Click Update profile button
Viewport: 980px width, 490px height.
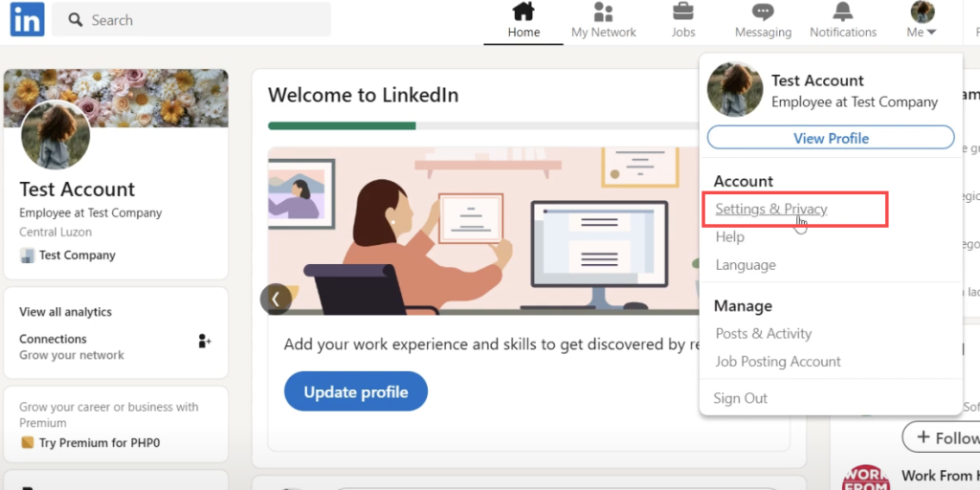(356, 391)
